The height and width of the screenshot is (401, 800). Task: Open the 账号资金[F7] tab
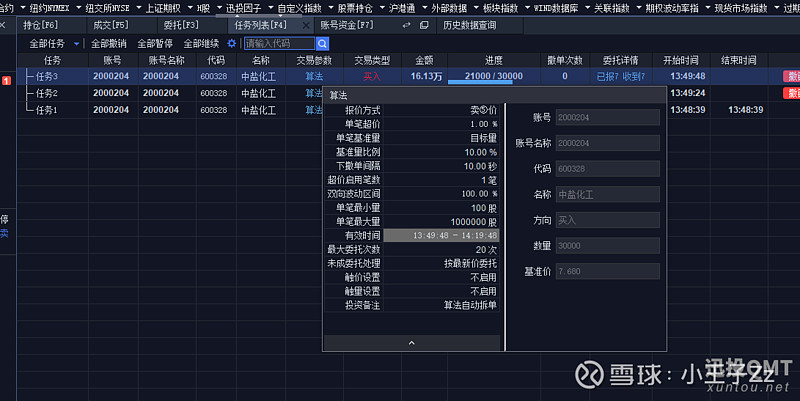tap(347, 25)
